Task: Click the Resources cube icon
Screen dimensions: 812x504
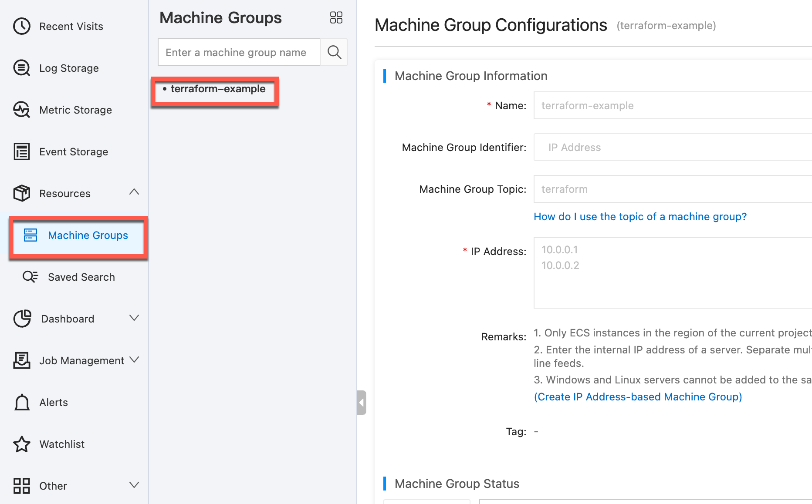Action: click(x=22, y=193)
